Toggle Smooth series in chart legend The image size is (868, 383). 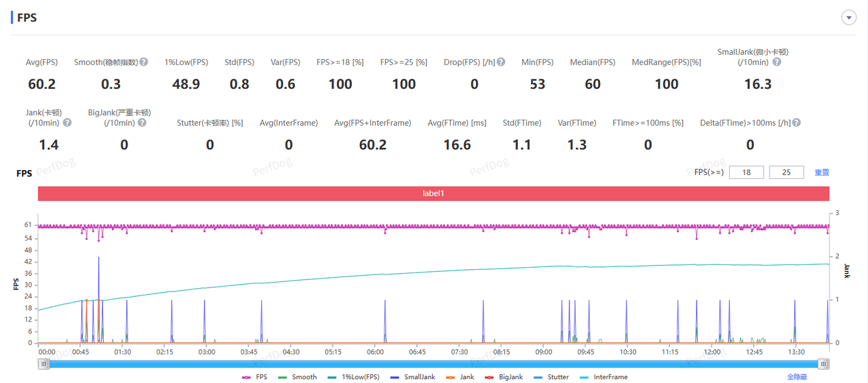point(298,377)
